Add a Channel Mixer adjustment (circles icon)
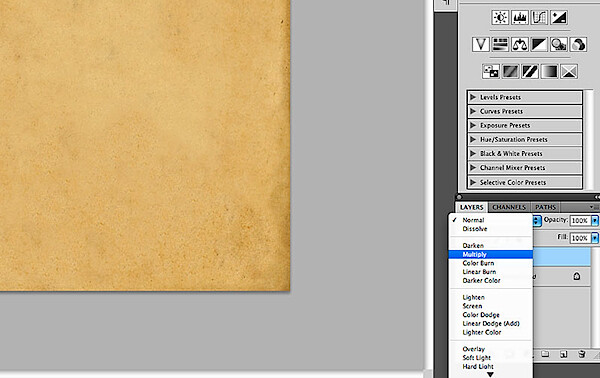This screenshot has width=600, height=378. [578, 45]
